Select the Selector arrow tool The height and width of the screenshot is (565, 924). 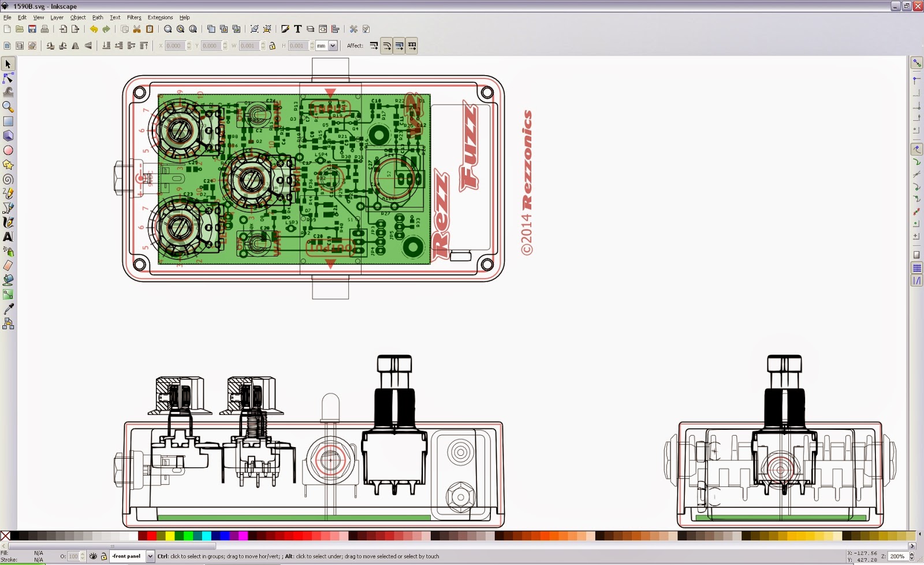8,64
